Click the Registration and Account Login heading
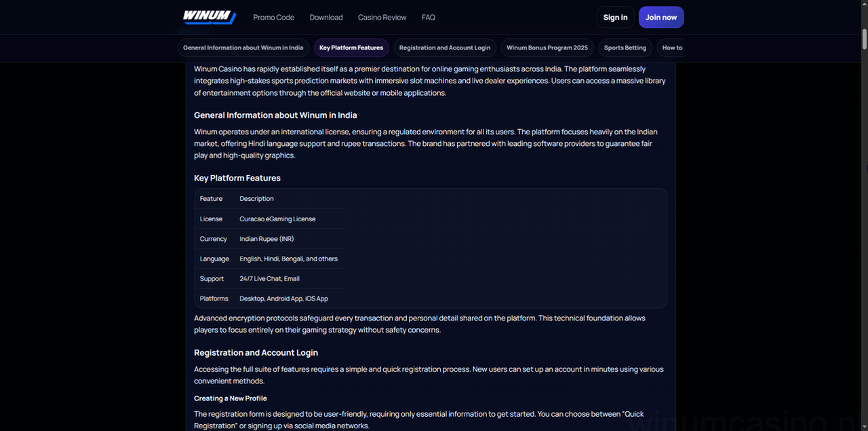 click(256, 353)
